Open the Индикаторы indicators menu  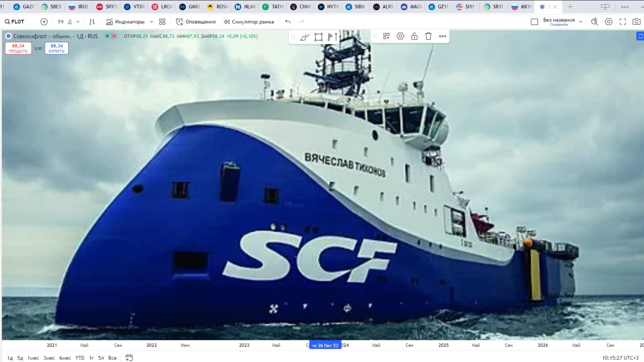125,22
